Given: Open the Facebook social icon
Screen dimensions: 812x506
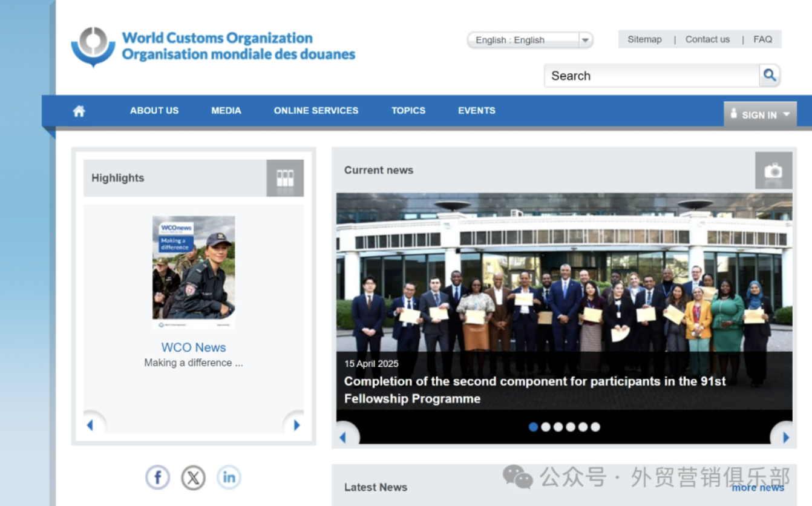Looking at the screenshot, I should click(x=157, y=478).
